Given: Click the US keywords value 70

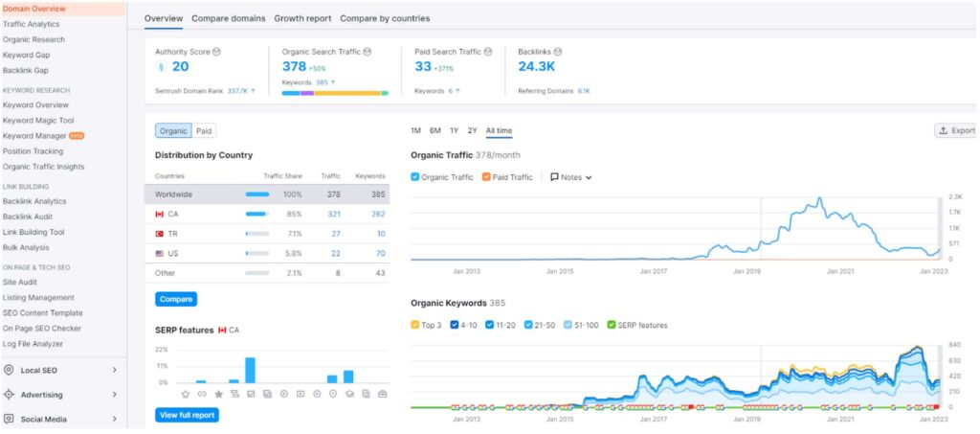Looking at the screenshot, I should (x=380, y=253).
